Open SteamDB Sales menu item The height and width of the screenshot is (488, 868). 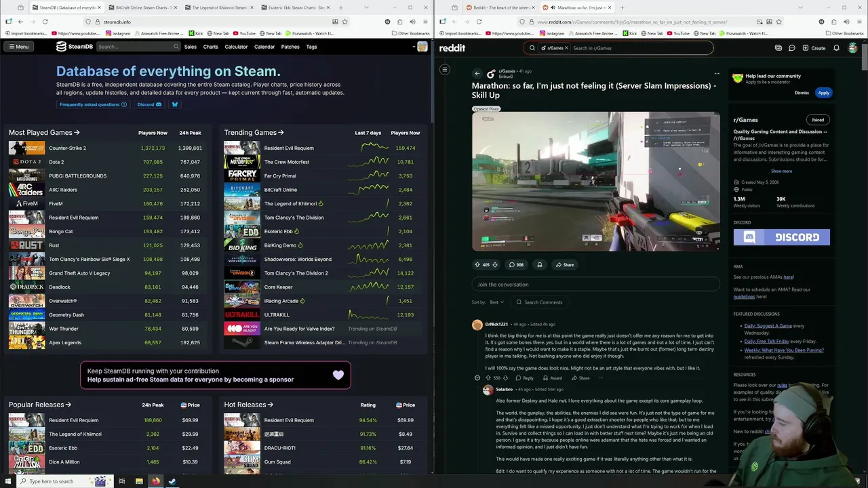(x=191, y=47)
